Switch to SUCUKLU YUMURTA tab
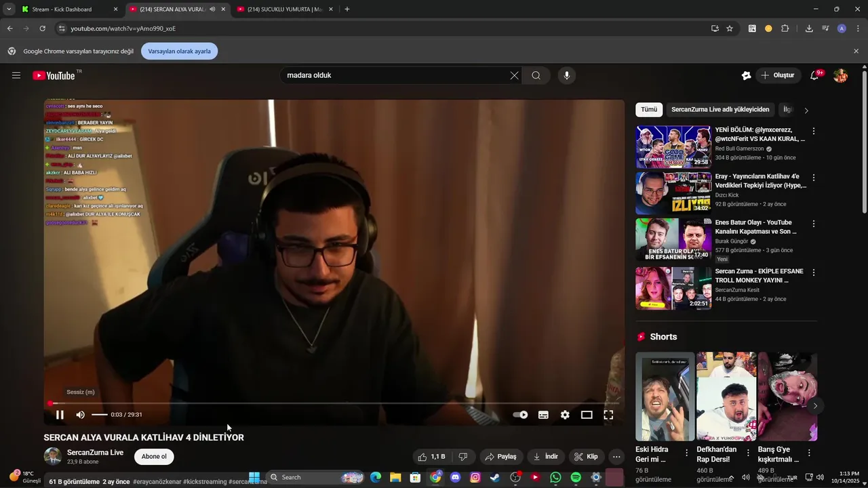 pos(285,9)
